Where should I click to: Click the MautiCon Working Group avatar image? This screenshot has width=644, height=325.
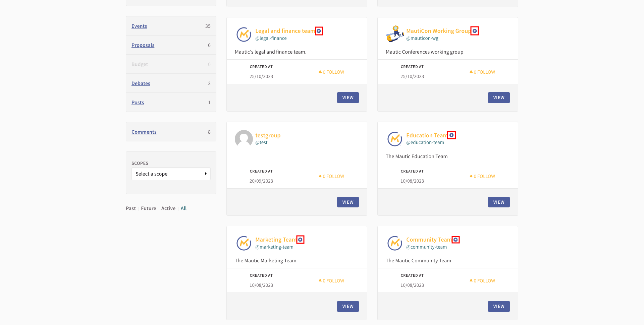(395, 34)
